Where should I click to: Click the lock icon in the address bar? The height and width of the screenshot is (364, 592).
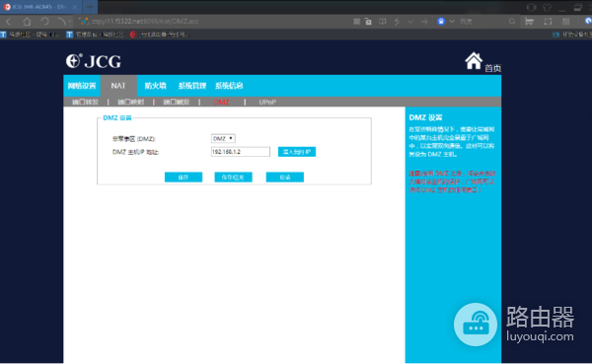pyautogui.click(x=368, y=22)
